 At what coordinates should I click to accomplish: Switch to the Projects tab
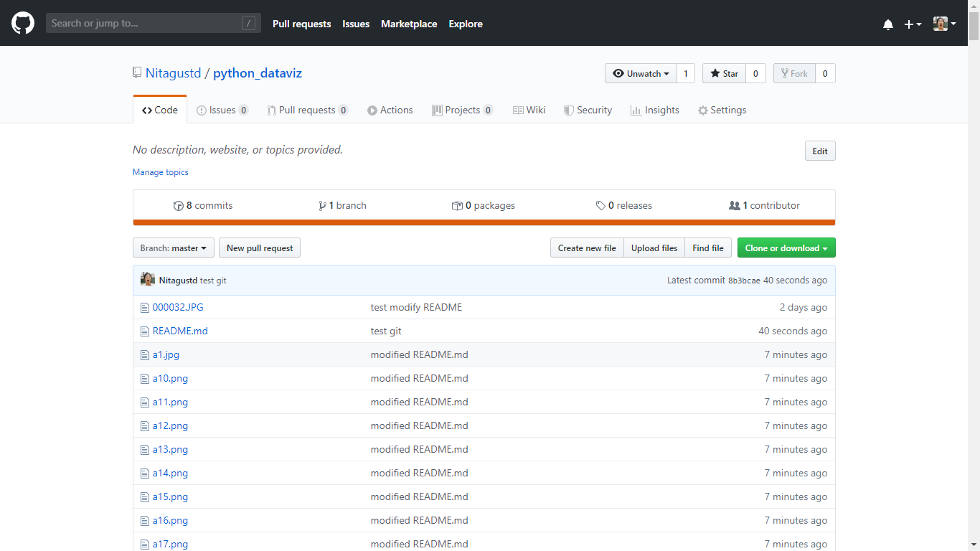(x=463, y=110)
